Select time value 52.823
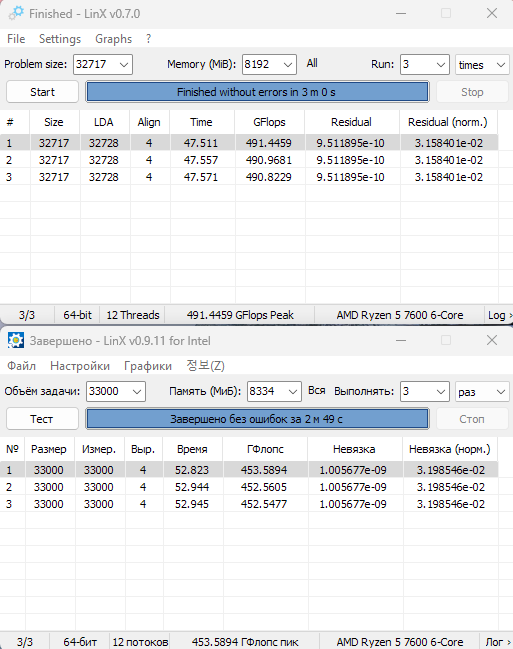 (x=192, y=470)
